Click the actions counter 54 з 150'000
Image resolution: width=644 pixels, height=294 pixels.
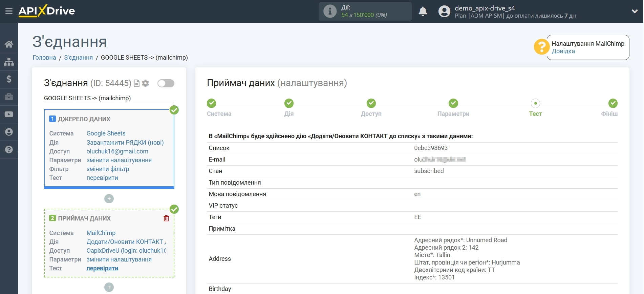tap(364, 15)
